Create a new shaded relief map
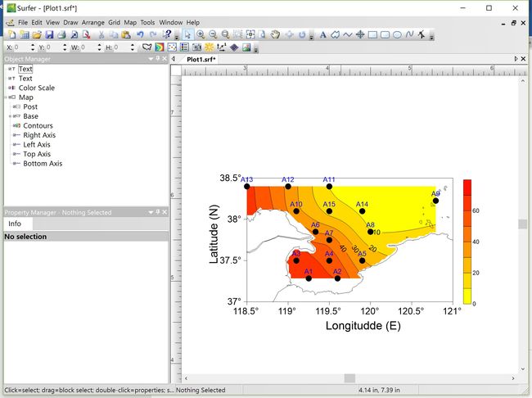 210,47
